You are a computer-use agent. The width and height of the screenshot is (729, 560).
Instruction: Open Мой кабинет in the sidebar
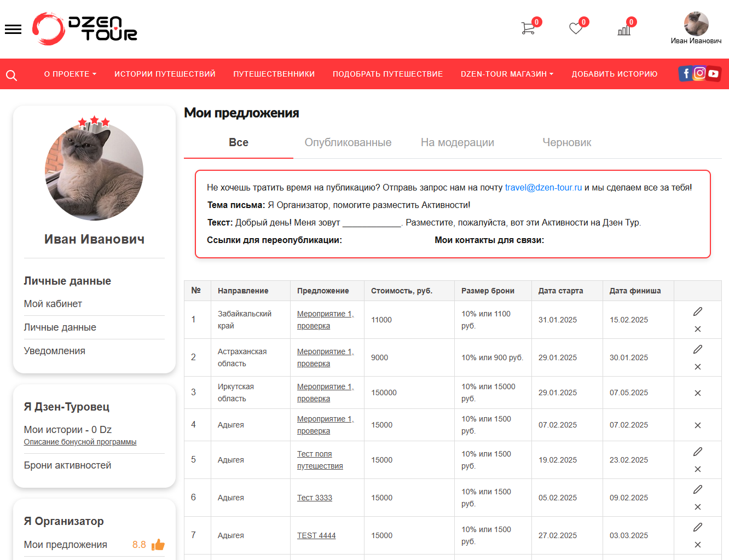click(x=53, y=304)
